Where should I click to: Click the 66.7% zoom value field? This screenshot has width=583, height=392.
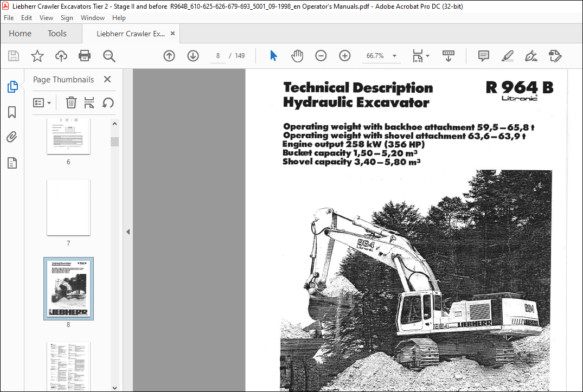(x=375, y=56)
